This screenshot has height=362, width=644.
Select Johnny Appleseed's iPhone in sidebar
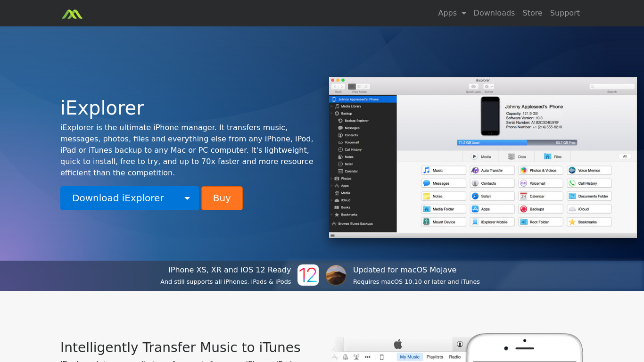click(363, 99)
